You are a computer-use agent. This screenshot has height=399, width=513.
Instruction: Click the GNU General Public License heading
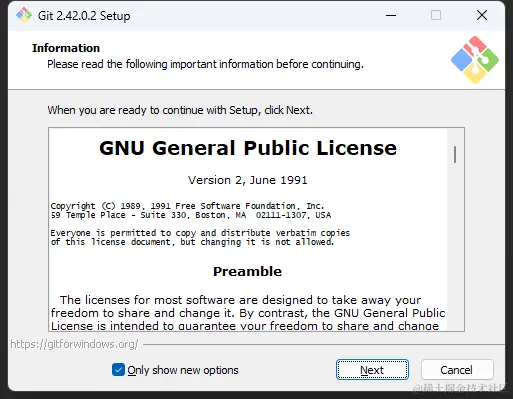point(248,148)
